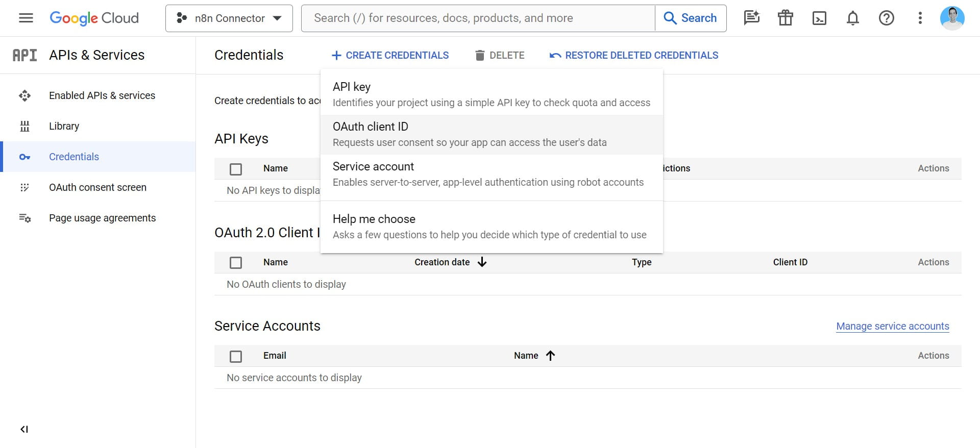This screenshot has width=980, height=448.
Task: Open Enabled APIs & services page
Action: point(98,95)
